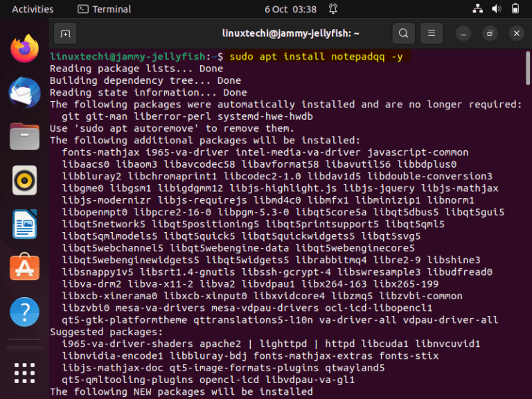Click 'libjs-requirejs' package name
This screenshot has width=532, height=399.
pos(202,200)
